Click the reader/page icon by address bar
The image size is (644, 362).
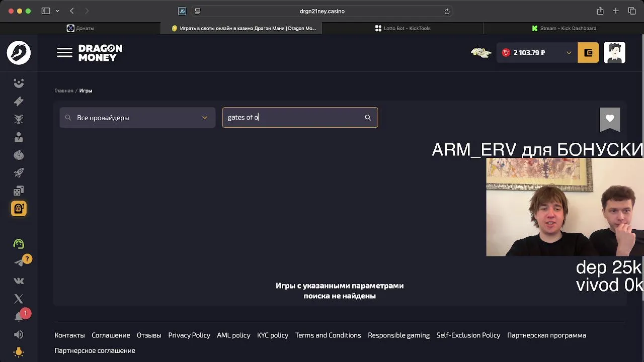click(198, 11)
